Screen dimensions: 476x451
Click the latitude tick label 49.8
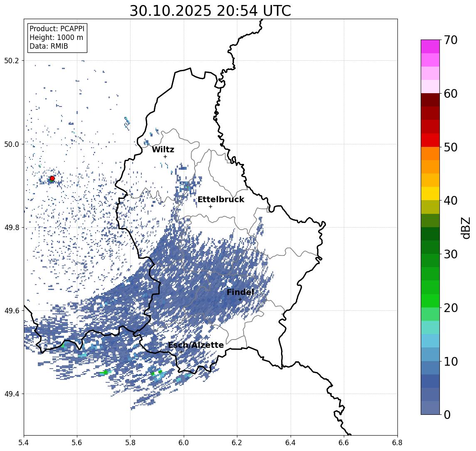[12, 227]
